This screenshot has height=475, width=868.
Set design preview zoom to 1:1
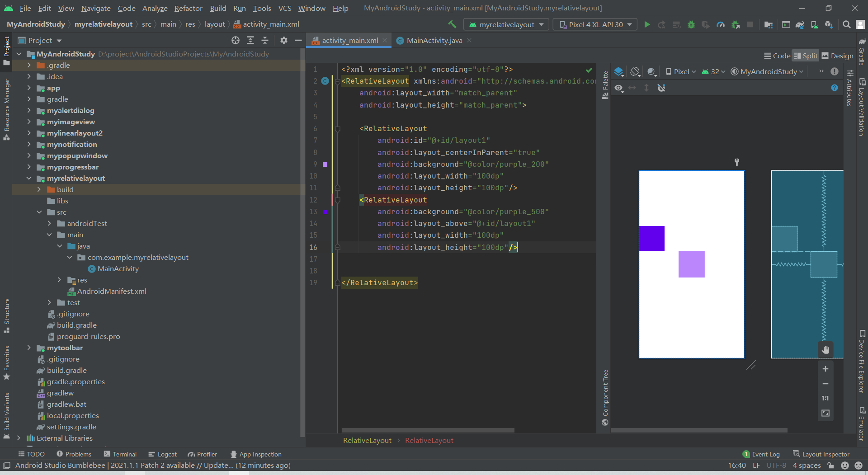tap(825, 398)
